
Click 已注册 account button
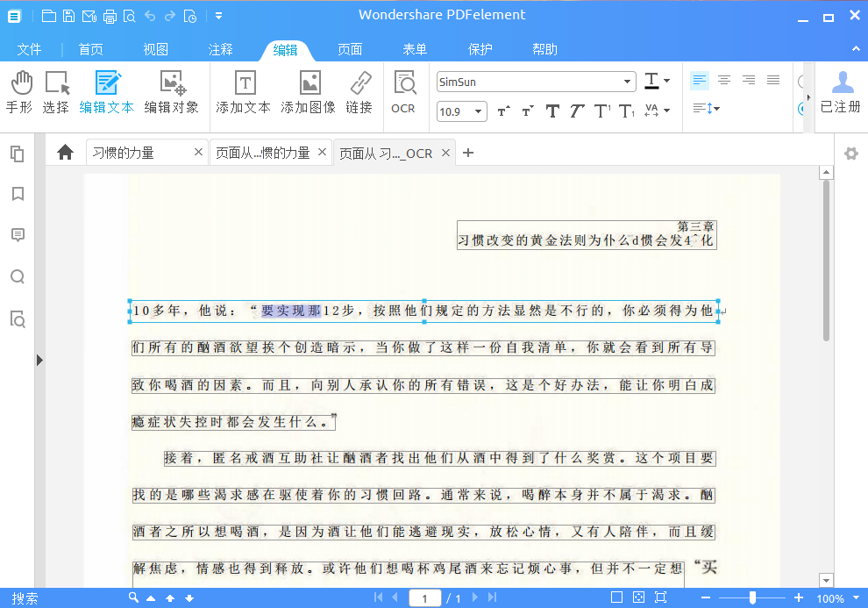[840, 92]
